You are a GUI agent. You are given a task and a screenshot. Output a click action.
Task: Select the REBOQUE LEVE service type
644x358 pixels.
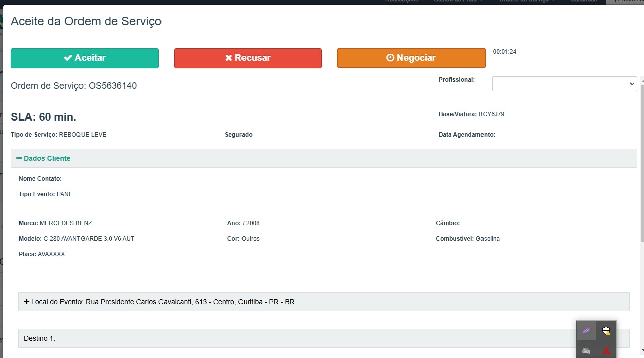click(83, 135)
